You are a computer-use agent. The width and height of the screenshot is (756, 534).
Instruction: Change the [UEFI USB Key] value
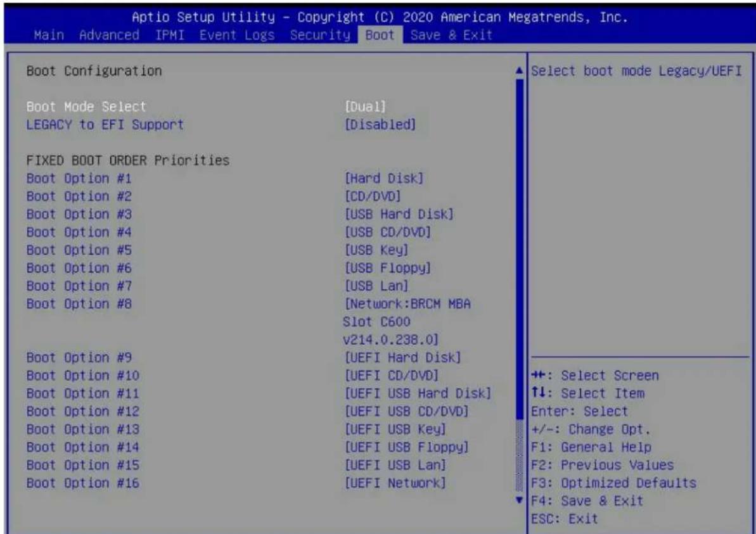click(x=395, y=429)
